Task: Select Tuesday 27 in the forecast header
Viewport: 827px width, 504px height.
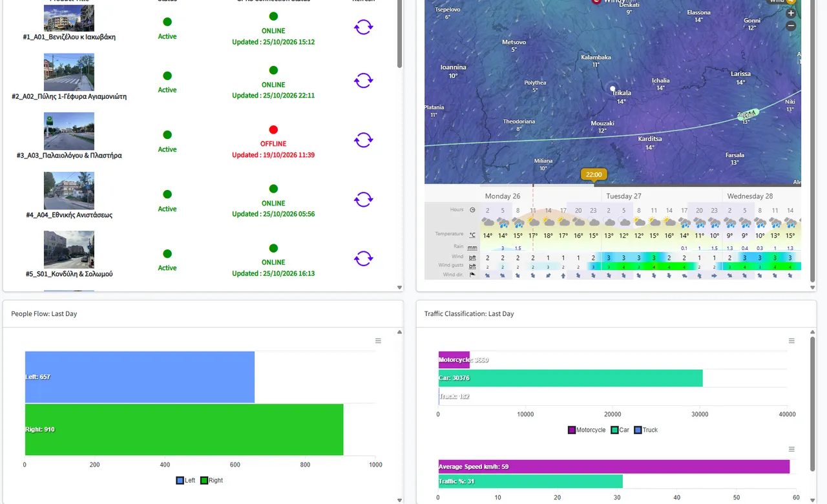Action: click(623, 196)
